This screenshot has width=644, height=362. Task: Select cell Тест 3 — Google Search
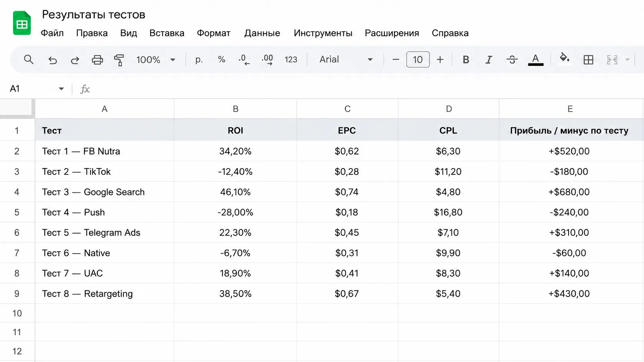pos(104,192)
